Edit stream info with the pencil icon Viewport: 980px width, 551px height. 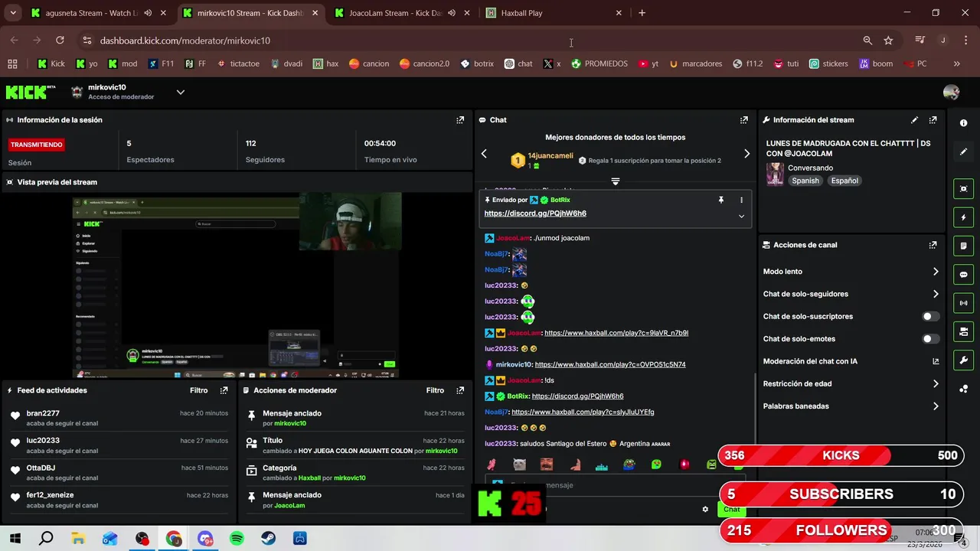[914, 120]
